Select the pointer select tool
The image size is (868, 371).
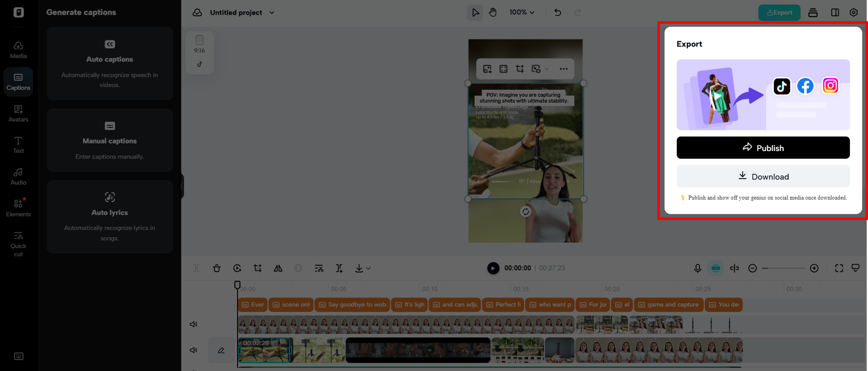475,13
